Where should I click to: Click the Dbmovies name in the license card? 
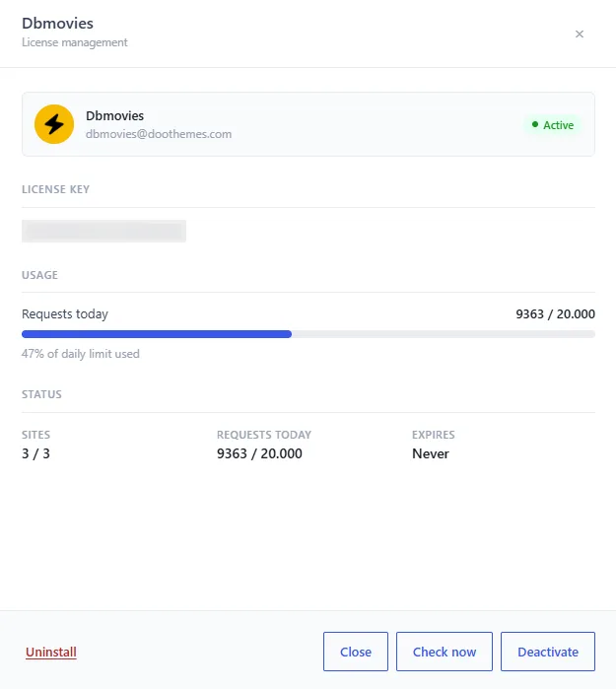(x=114, y=115)
